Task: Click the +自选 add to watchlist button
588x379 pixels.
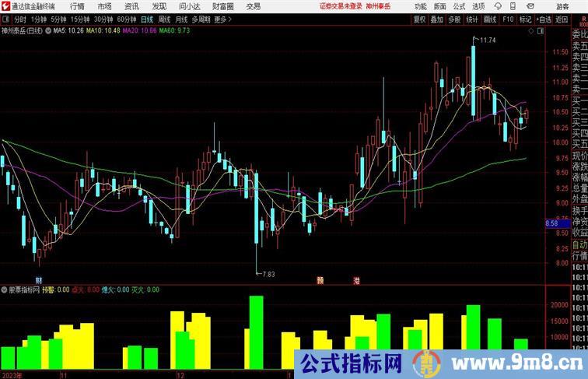Action: tap(543, 19)
